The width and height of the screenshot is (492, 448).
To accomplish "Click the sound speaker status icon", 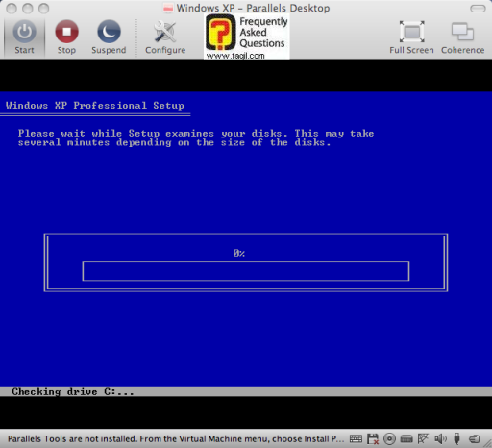I will [x=440, y=438].
